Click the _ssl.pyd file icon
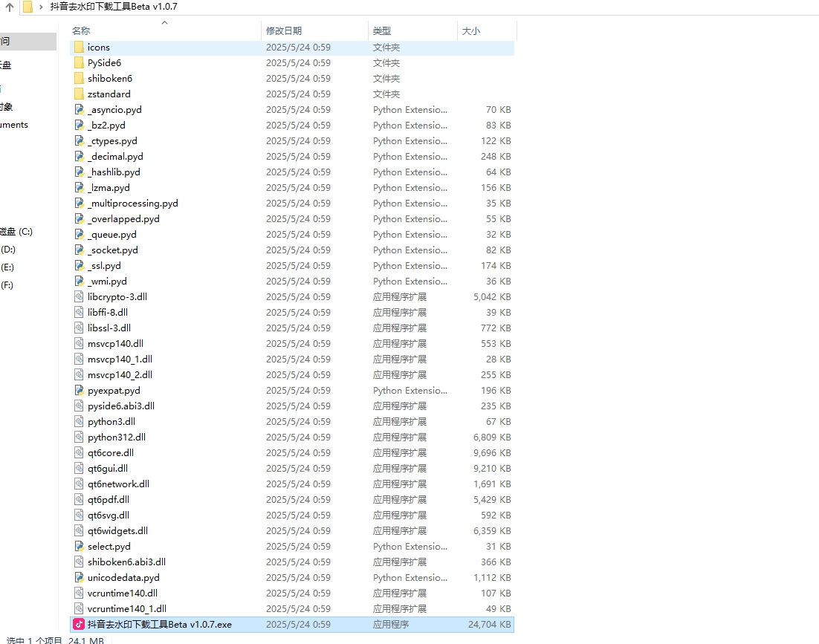 (x=79, y=266)
